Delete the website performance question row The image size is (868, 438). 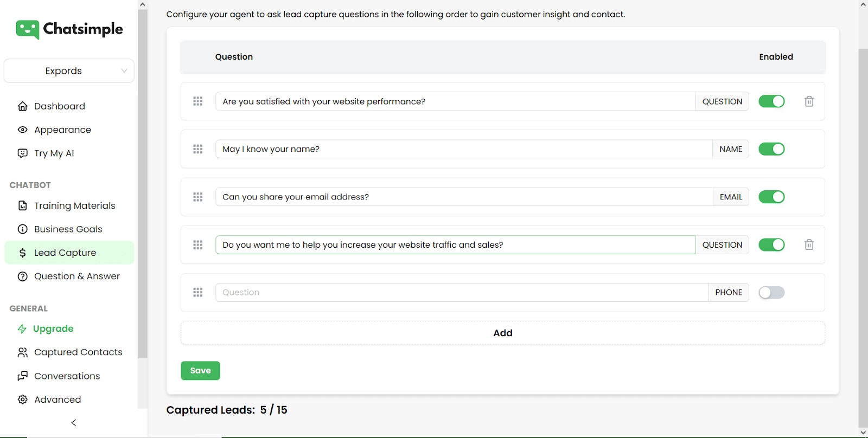(809, 101)
